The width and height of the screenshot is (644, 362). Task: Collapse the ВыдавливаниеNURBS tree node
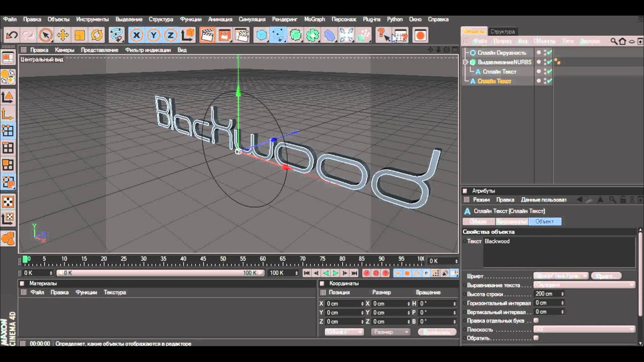point(465,62)
